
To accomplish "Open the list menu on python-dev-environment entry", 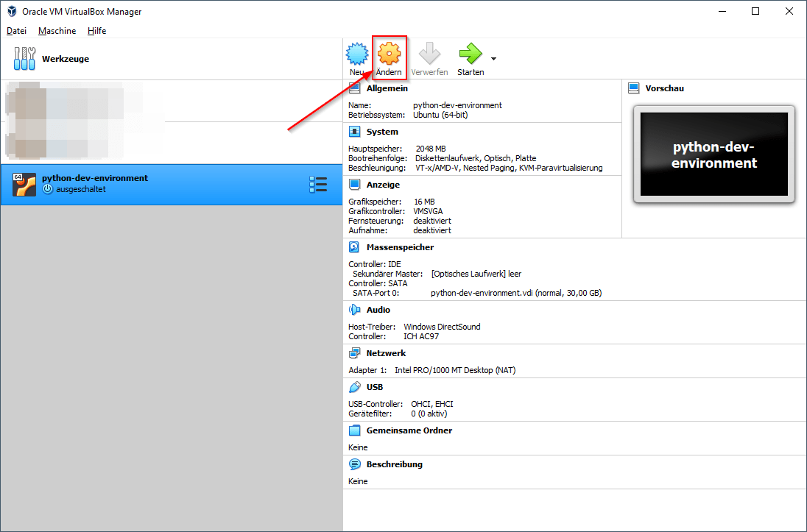I will pyautogui.click(x=318, y=184).
